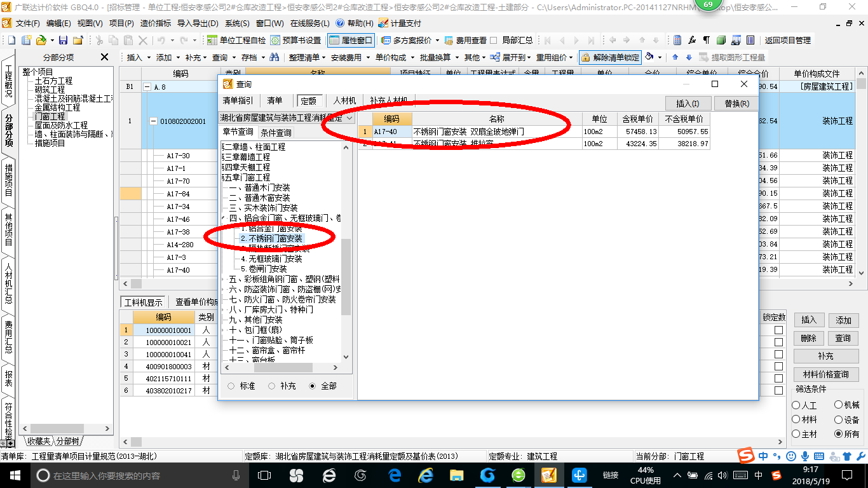868x488 pixels.
Task: Open Cortana circle search icon on taskbar
Action: pos(43,475)
